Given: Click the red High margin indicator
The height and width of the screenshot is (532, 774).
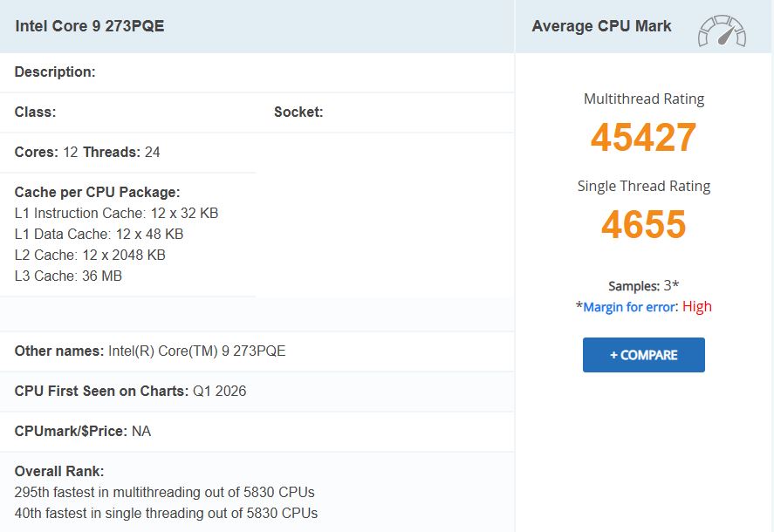Looking at the screenshot, I should (697, 306).
